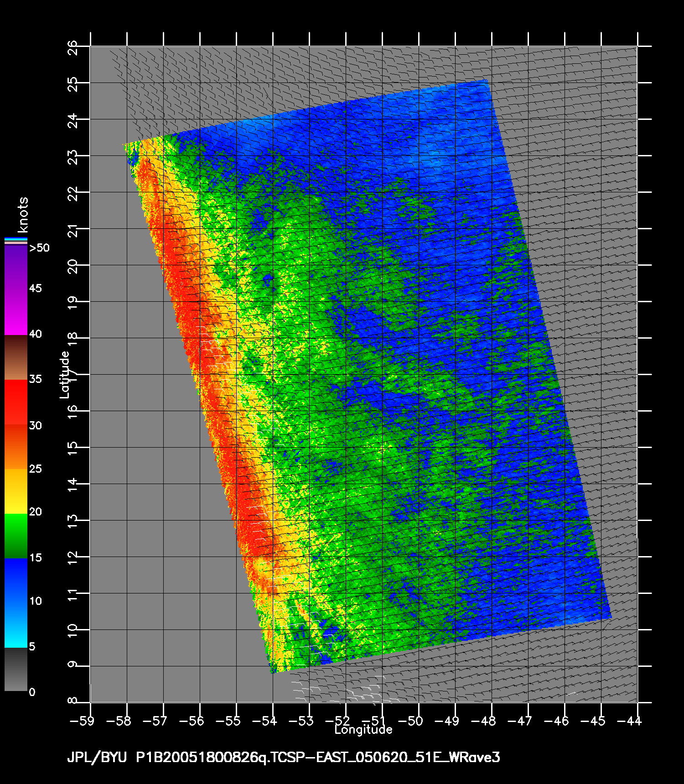Click latitude tick label 18

73,339
